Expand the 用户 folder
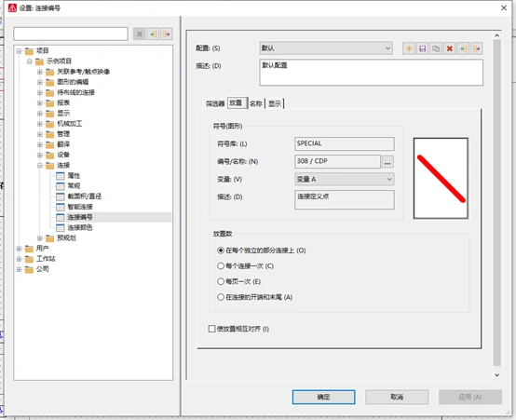This screenshot has width=516, height=420. 19,249
